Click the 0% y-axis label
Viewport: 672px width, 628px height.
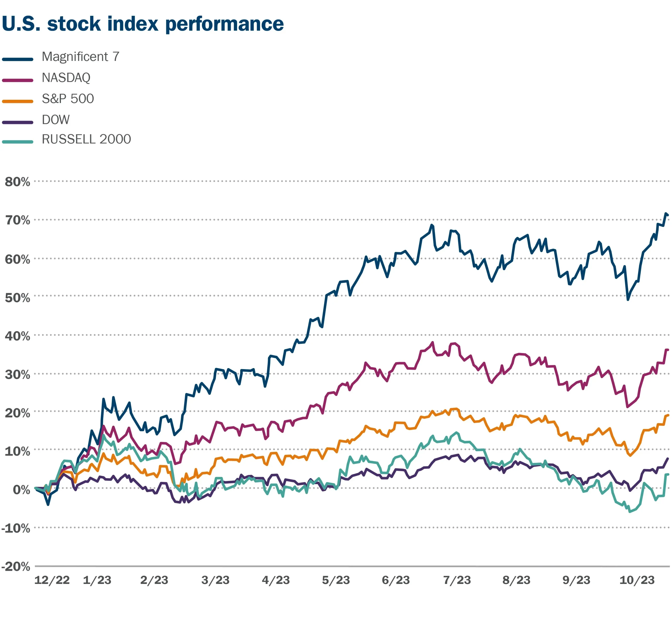[22, 490]
